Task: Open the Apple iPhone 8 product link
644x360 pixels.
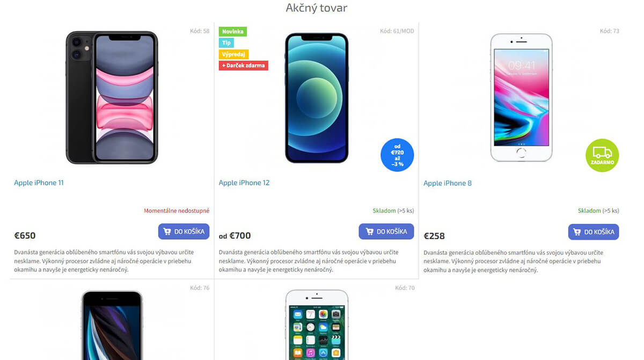Action: [x=448, y=183]
